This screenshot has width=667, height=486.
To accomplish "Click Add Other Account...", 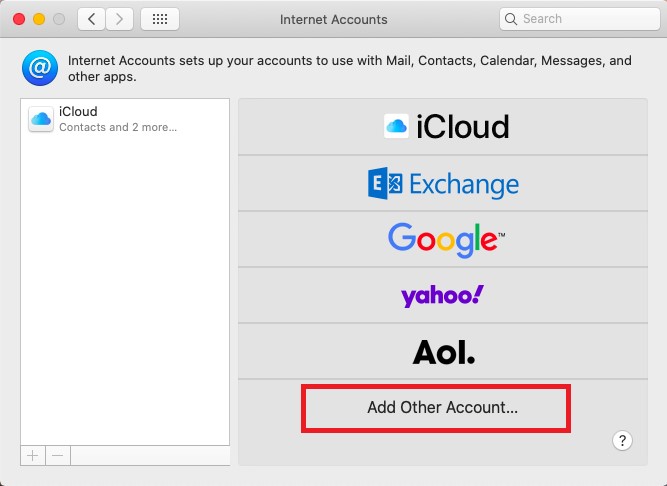I will pyautogui.click(x=443, y=407).
